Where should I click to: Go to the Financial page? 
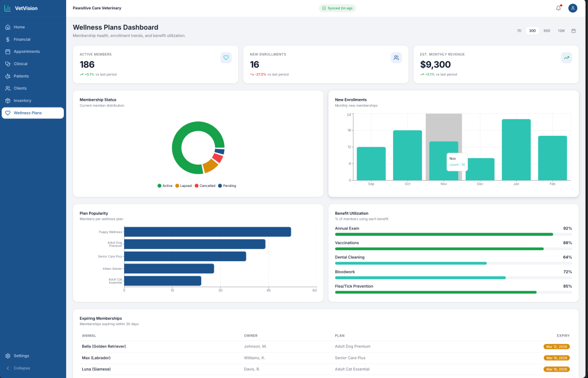pos(22,39)
